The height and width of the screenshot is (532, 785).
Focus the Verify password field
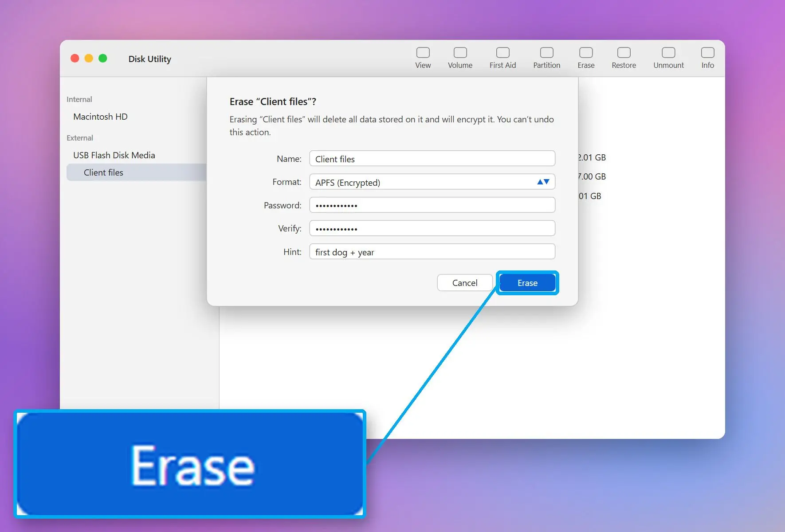[432, 228]
